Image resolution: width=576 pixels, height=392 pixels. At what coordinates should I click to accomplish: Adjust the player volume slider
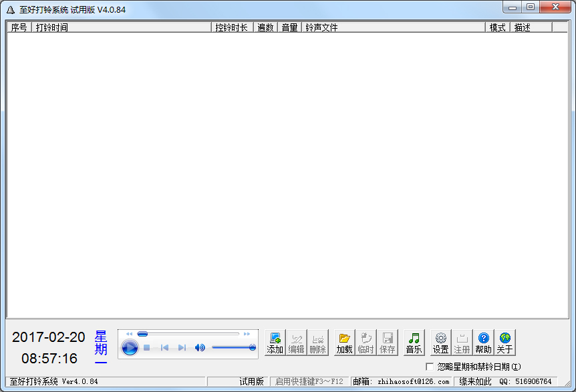[233, 347]
